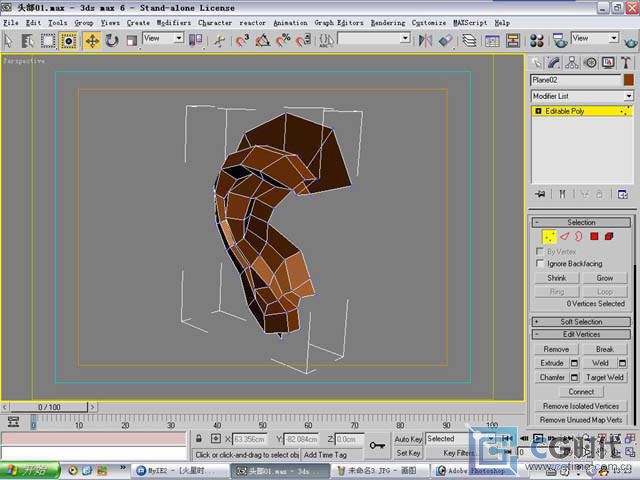Click the Break button
Viewport: 640px width, 480px height.
pyautogui.click(x=604, y=349)
